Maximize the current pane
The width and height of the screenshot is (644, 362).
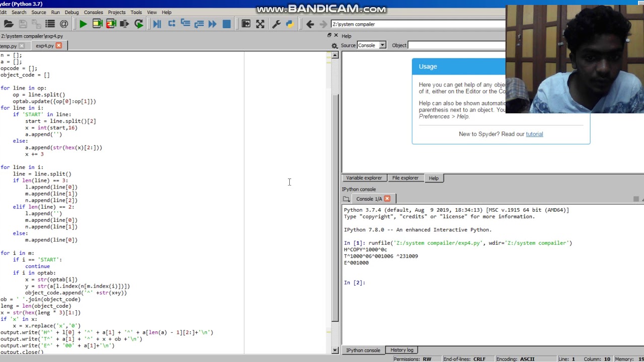click(x=260, y=24)
